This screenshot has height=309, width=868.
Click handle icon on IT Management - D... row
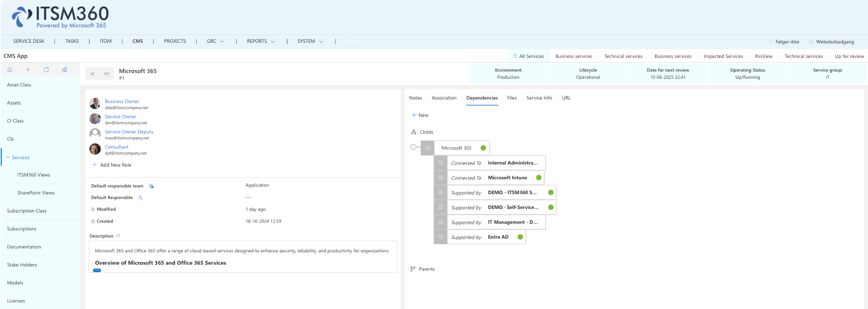click(x=441, y=222)
